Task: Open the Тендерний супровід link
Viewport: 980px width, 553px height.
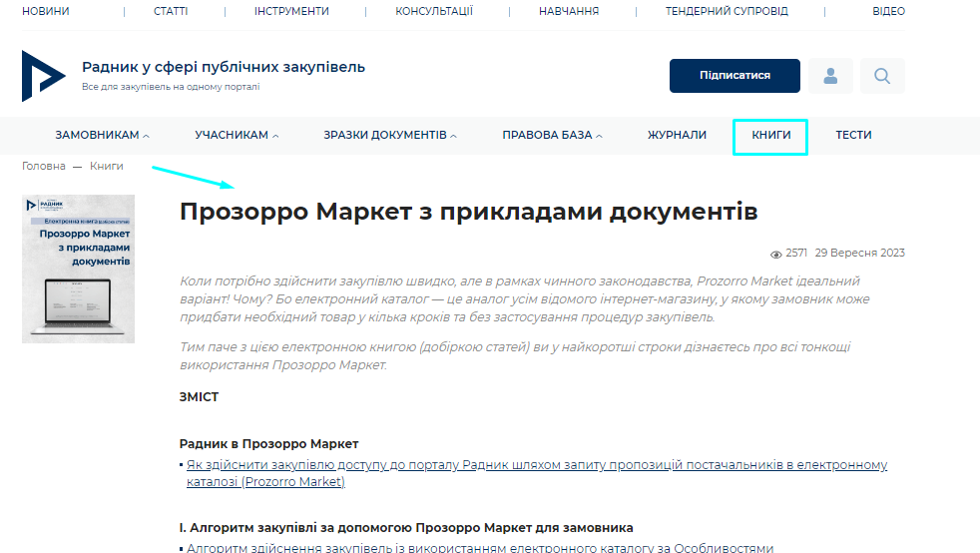Action: (x=727, y=12)
